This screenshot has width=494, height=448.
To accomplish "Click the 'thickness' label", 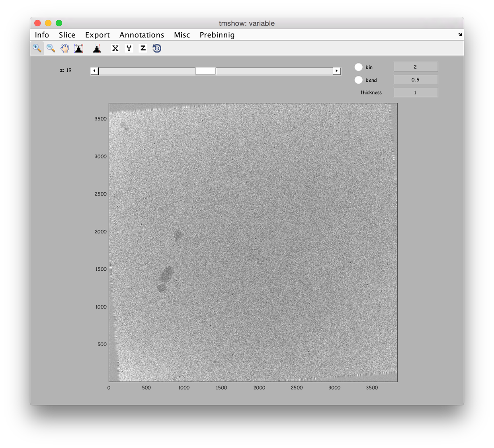I will pos(371,92).
